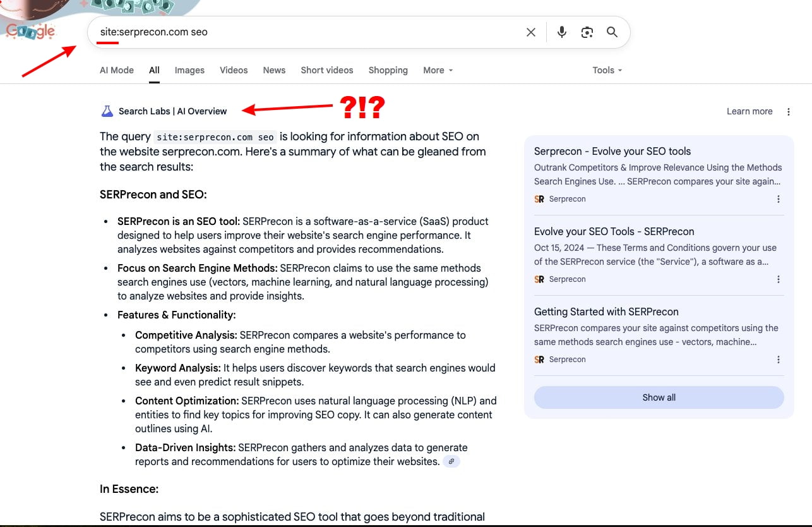812x527 pixels.
Task: Click 'Keyword Analysis:' bullet label
Action: (x=178, y=368)
